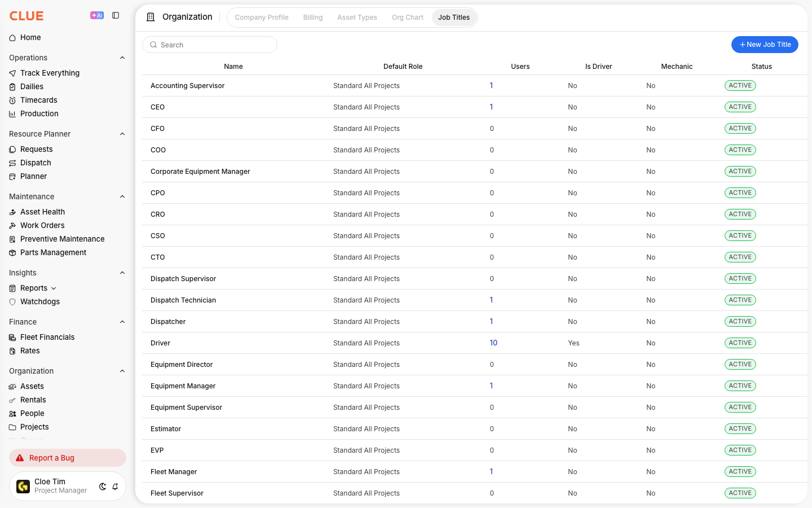
Task: Select the Corporate Equipment Manager row name
Action: pyautogui.click(x=200, y=172)
